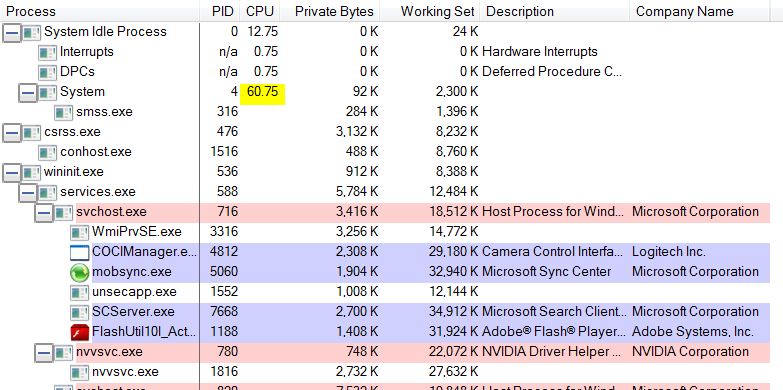
Task: Click the FlashUtil10l red Flash icon
Action: click(x=79, y=332)
